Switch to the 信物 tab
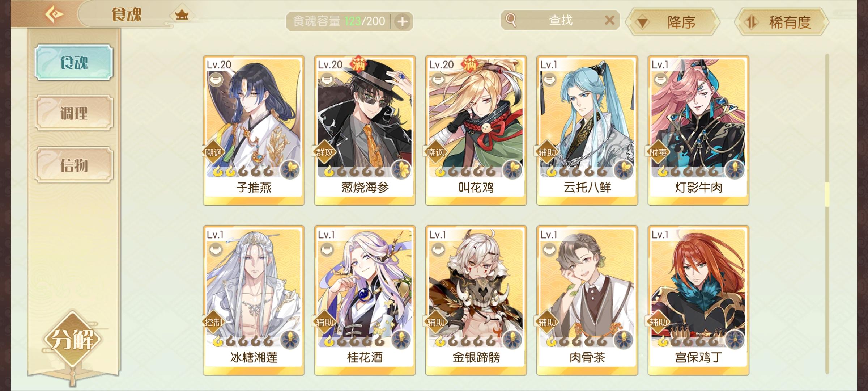Screen dimensions: 868x391 click(74, 165)
